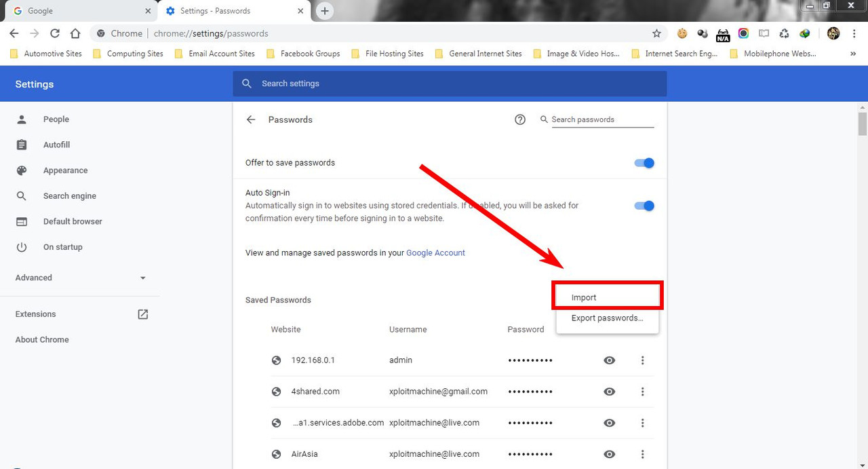Open Appearance settings
868x469 pixels.
(x=65, y=171)
